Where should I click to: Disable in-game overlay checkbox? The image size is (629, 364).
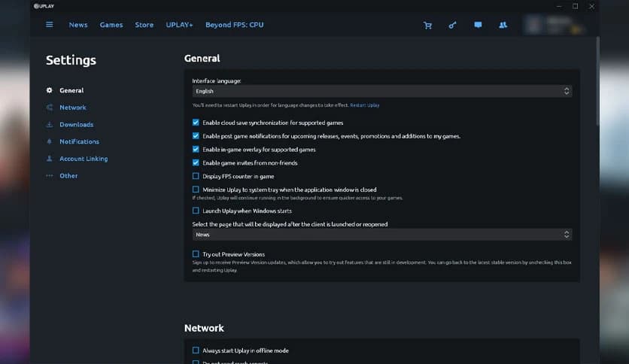point(196,149)
